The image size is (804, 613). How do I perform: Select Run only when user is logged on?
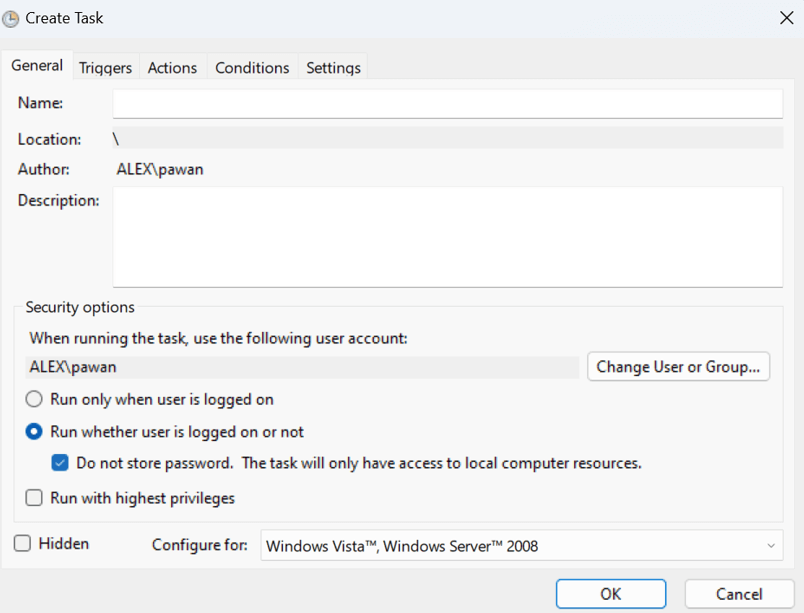click(x=34, y=399)
